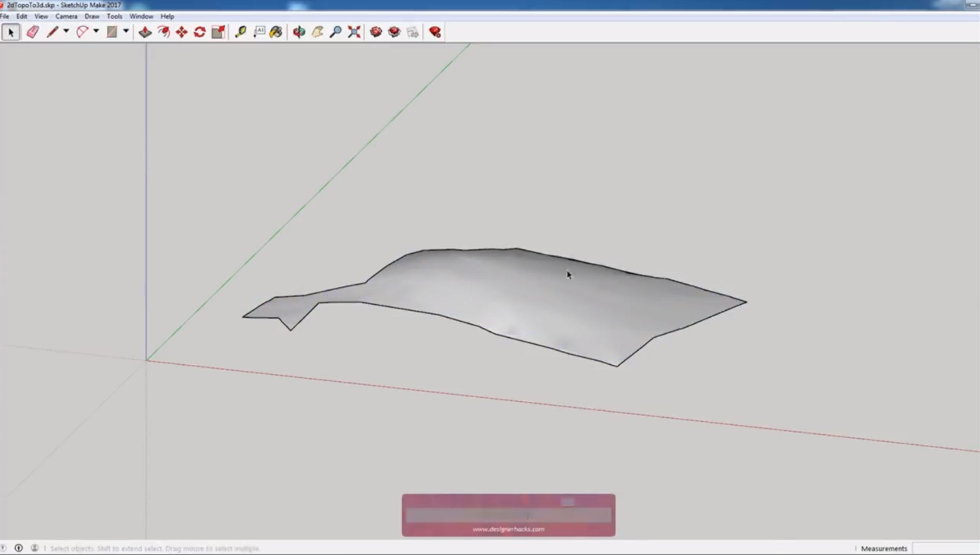Open the 3D Warehouse icon

pos(376,32)
